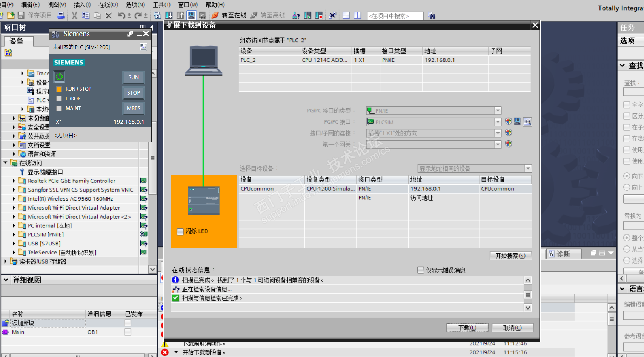Click the MRES button in PLCSIM
The height and width of the screenshot is (357, 644).
[134, 108]
